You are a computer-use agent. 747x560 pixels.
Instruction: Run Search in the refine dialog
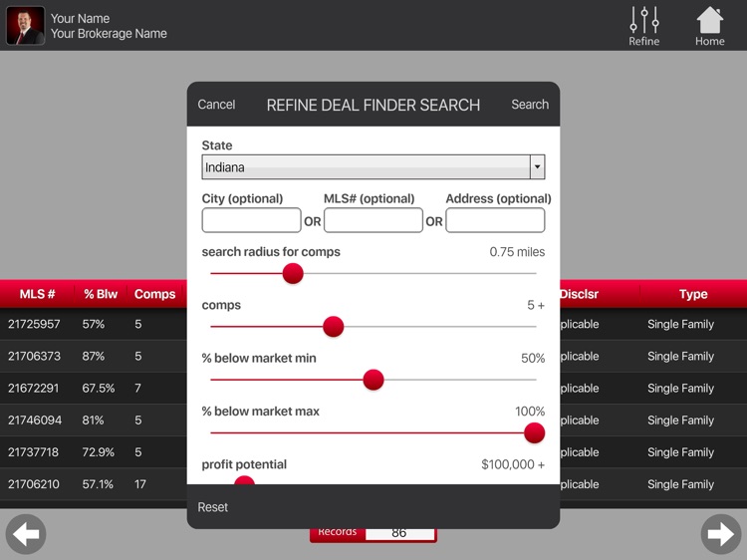tap(530, 105)
